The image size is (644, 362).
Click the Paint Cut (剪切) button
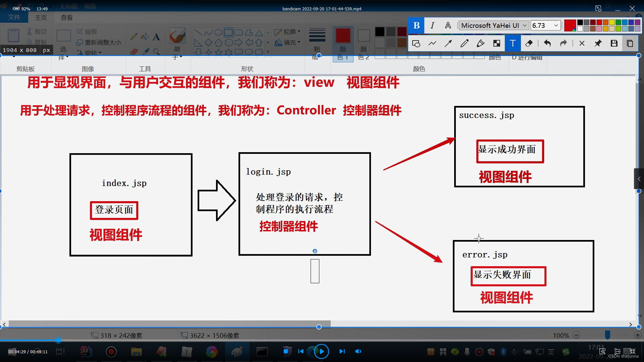point(37,32)
